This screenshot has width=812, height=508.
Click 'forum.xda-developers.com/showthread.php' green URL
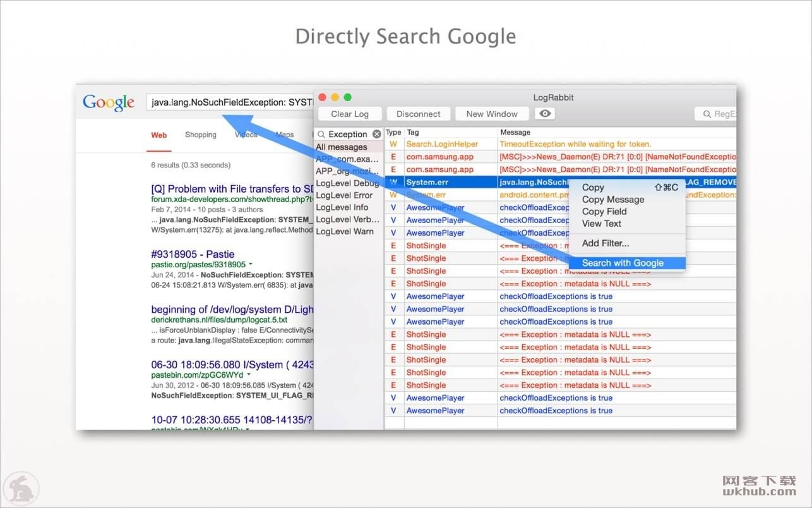[232, 199]
